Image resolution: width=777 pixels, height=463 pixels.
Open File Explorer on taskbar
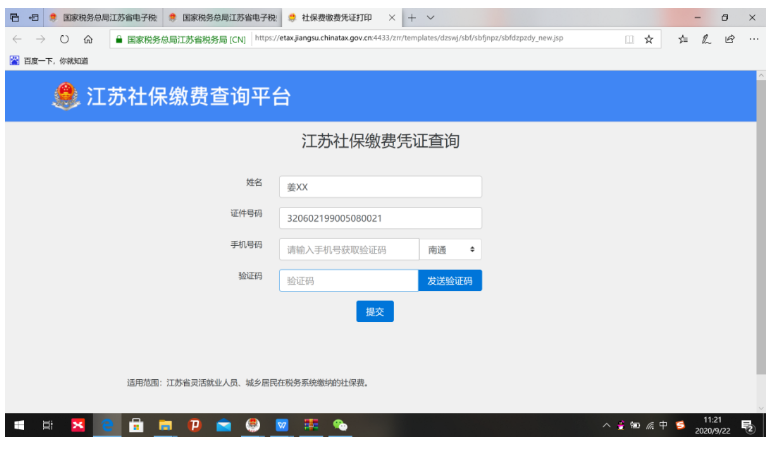coord(166,425)
